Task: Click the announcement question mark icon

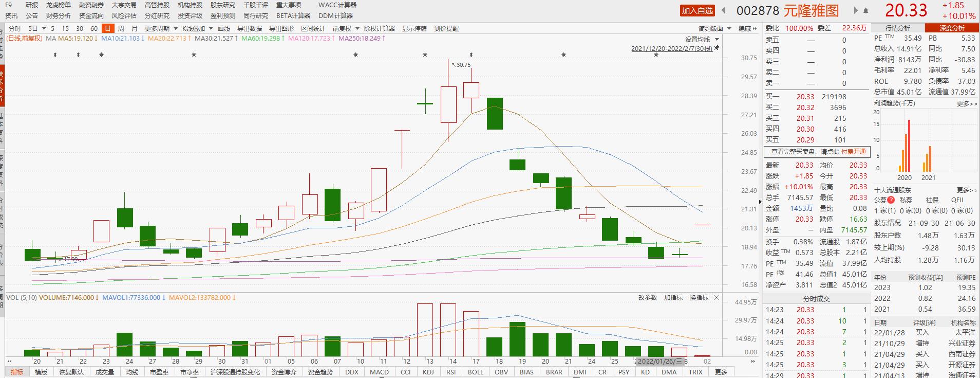Action: [891, 200]
